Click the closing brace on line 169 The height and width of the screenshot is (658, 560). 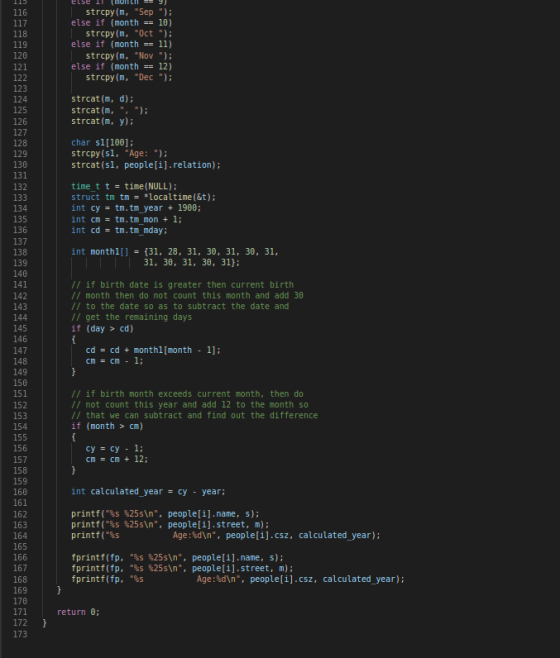(x=59, y=590)
